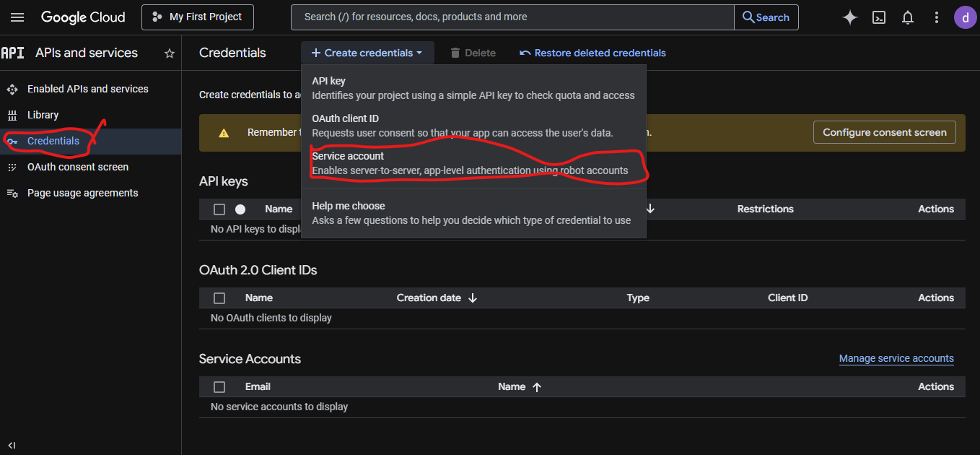Open the three-dot overflow menu

point(936,17)
